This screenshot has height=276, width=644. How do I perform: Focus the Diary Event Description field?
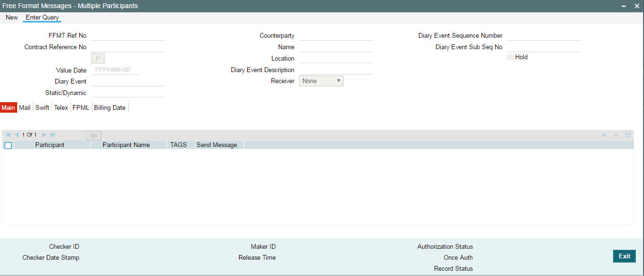point(336,70)
